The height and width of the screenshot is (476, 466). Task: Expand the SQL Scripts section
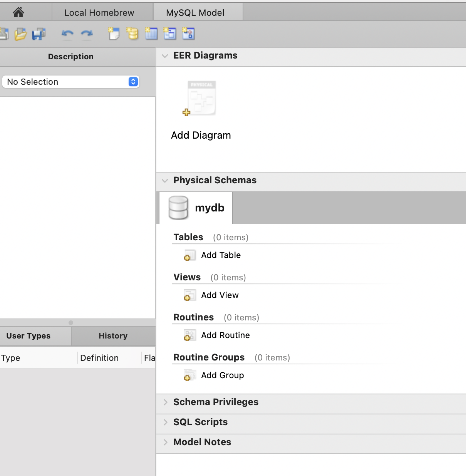pyautogui.click(x=165, y=422)
